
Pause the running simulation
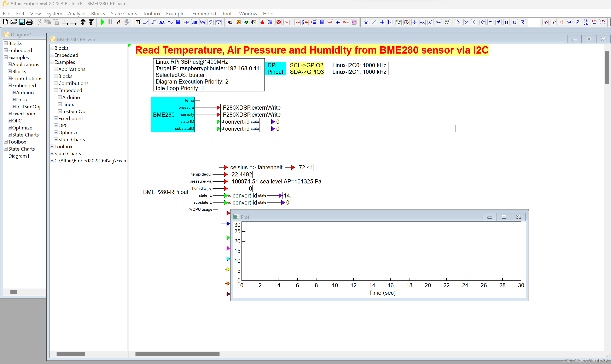tap(110, 22)
